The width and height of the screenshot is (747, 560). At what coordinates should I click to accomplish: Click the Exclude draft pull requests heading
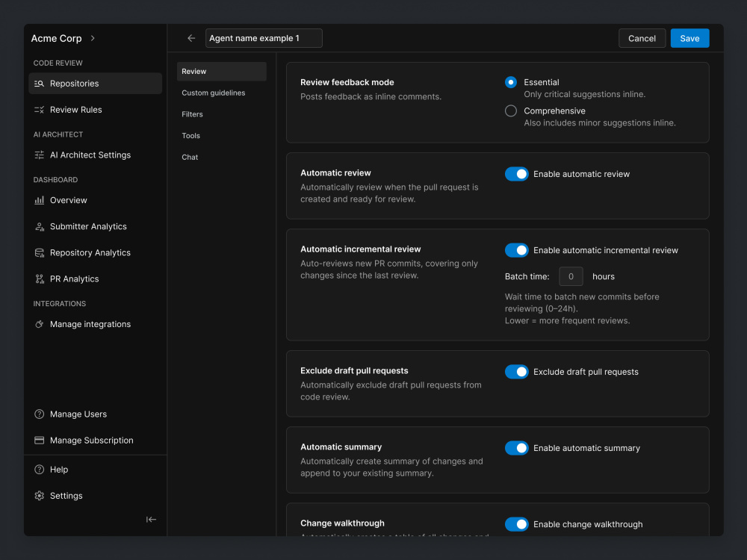(x=354, y=370)
